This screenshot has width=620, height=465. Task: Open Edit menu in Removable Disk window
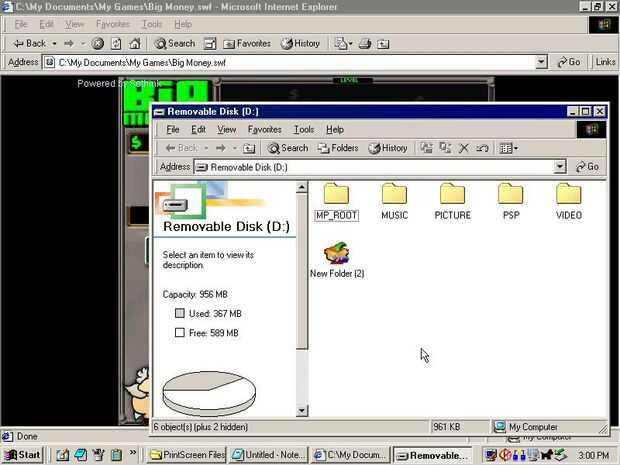point(198,130)
